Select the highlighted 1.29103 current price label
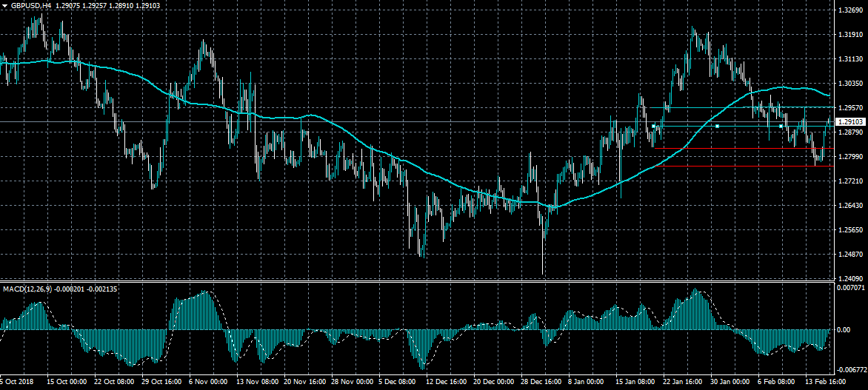This screenshot has width=868, height=390. click(850, 121)
